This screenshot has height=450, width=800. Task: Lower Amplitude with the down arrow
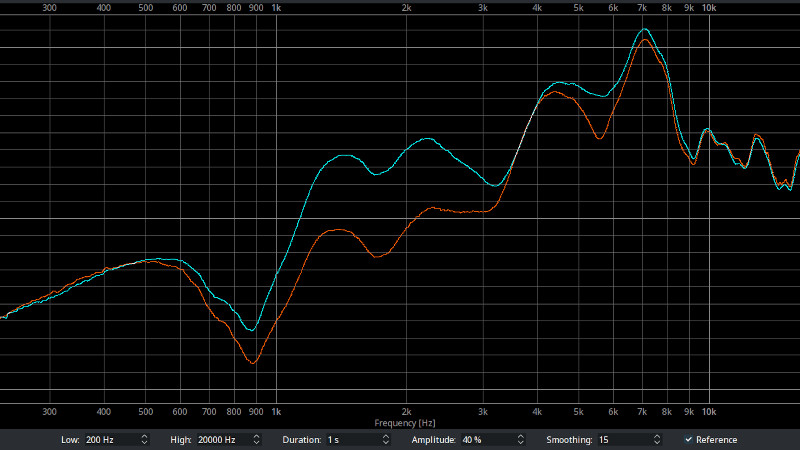[522, 443]
